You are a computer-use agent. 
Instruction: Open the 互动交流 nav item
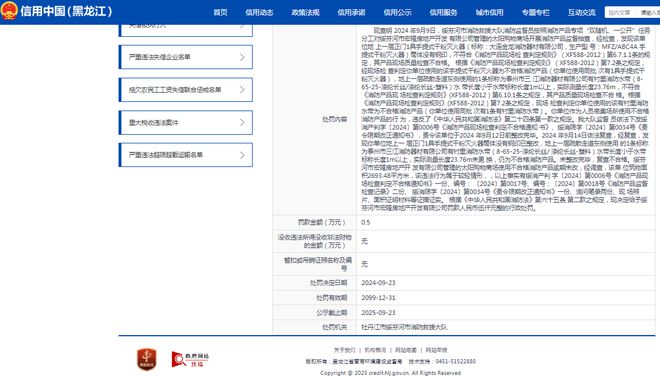point(582,13)
